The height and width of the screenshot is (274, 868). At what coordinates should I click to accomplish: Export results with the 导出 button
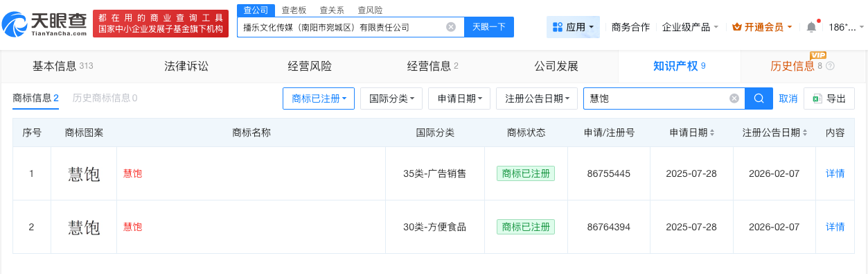pyautogui.click(x=829, y=99)
